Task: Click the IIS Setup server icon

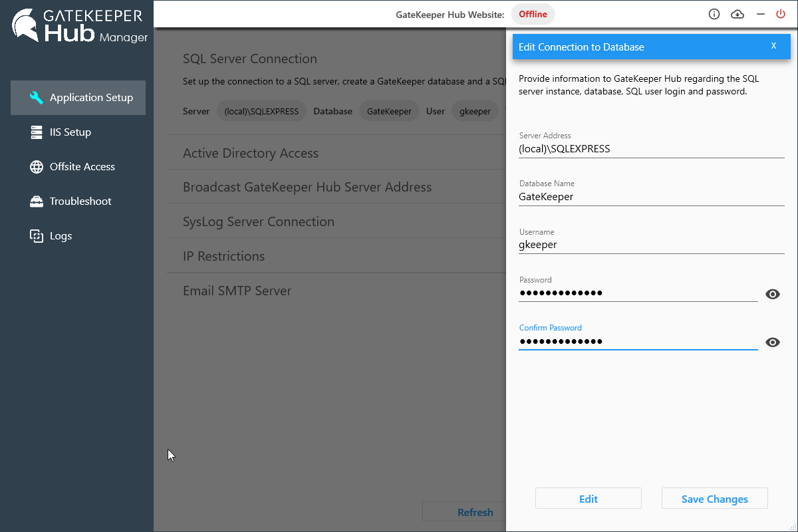Action: (35, 132)
